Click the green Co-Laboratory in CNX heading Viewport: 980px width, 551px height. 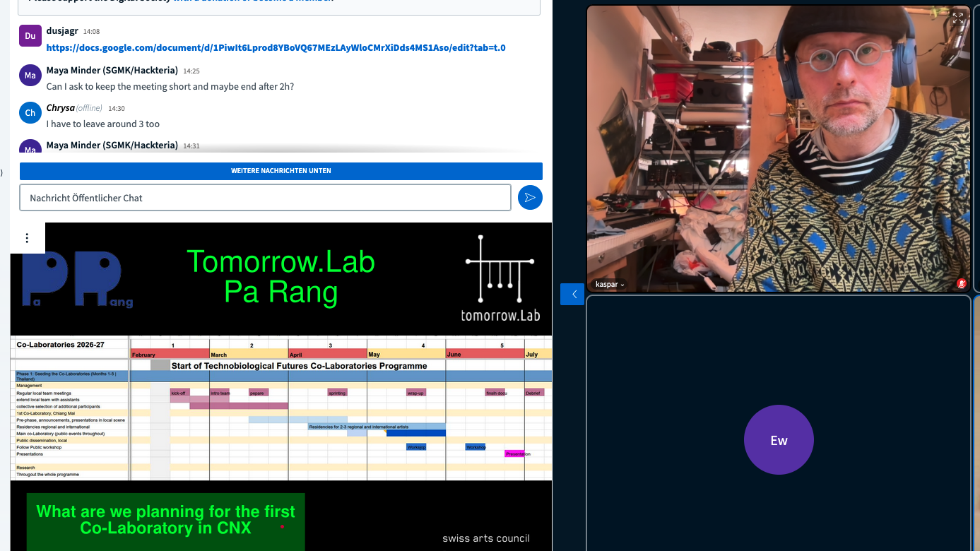coord(165,520)
